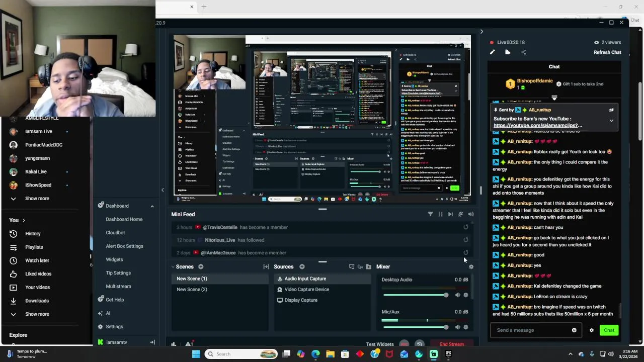Click the camera icon below Live timer
The height and width of the screenshot is (362, 644).
coord(508,52)
